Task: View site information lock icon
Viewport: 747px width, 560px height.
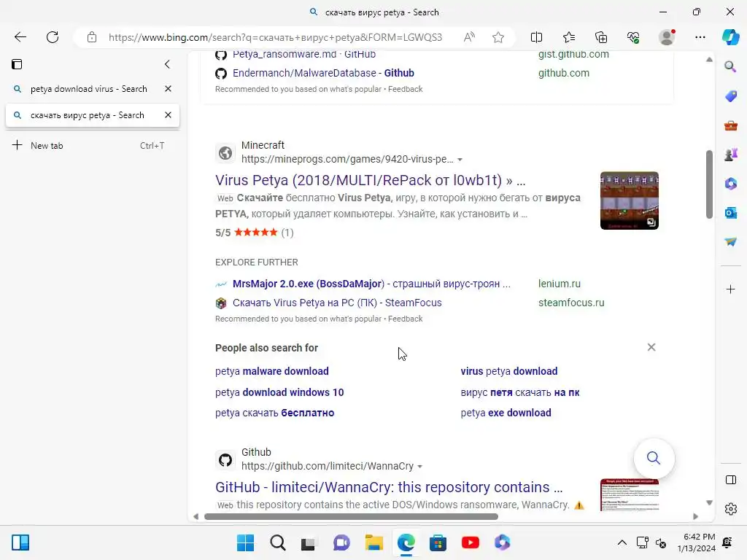Action: pyautogui.click(x=92, y=37)
